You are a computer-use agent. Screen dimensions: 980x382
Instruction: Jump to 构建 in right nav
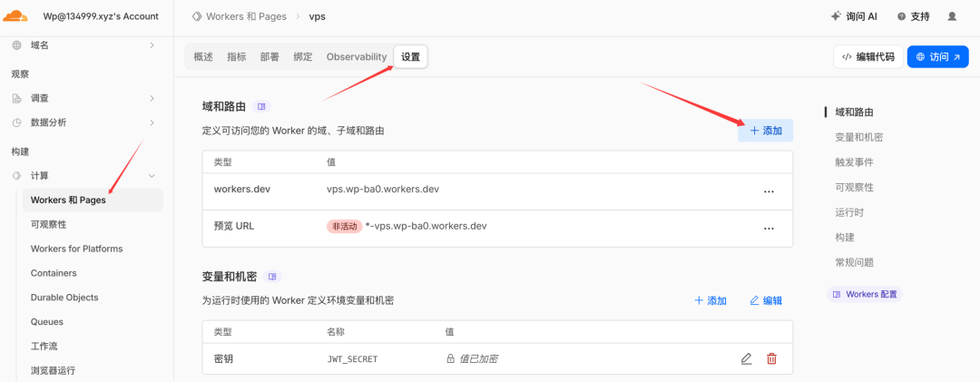pyautogui.click(x=845, y=238)
